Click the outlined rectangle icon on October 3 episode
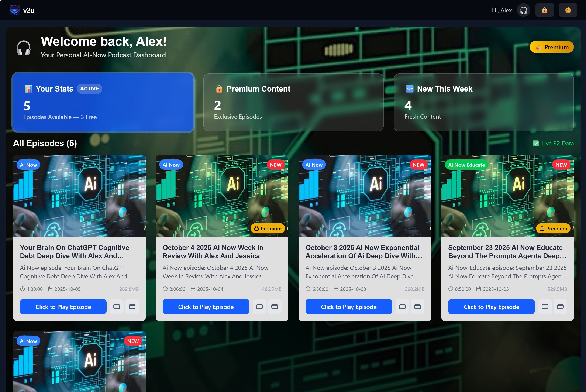 coord(402,306)
